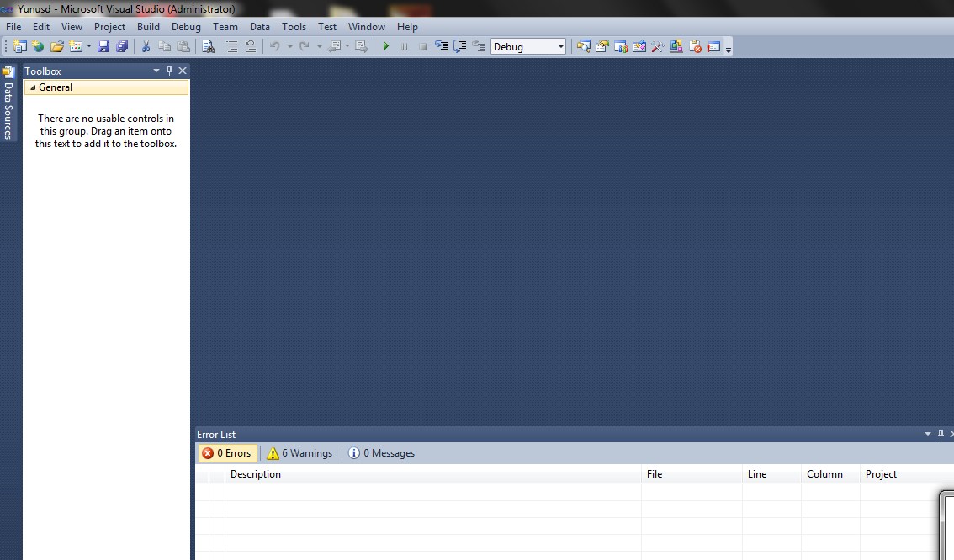This screenshot has height=560, width=954.
Task: Click the Navigate Backward icon
Action: point(334,47)
